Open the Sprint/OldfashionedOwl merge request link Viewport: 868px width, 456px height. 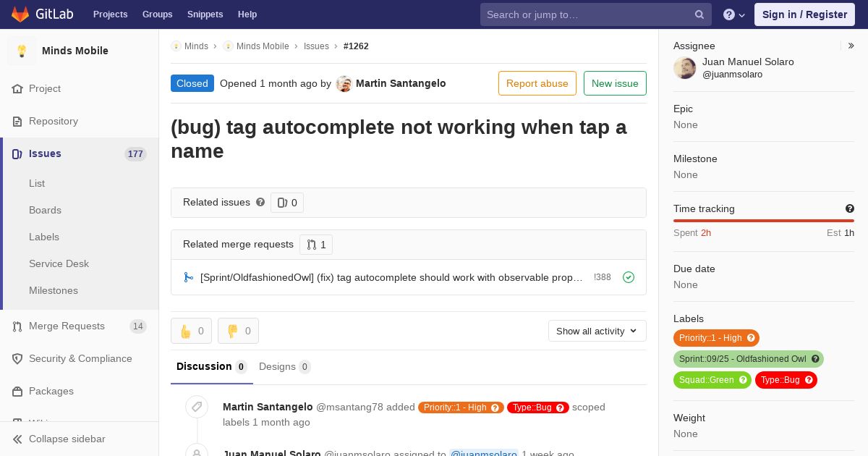point(391,277)
